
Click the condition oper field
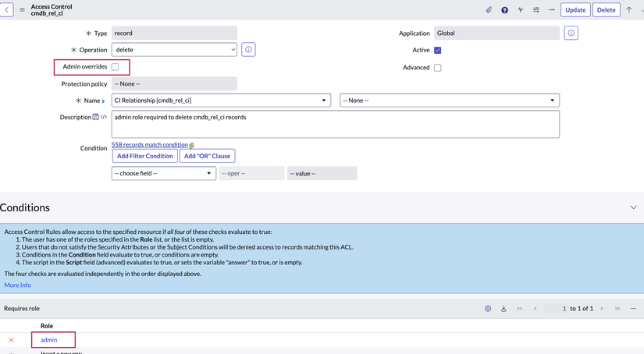252,173
